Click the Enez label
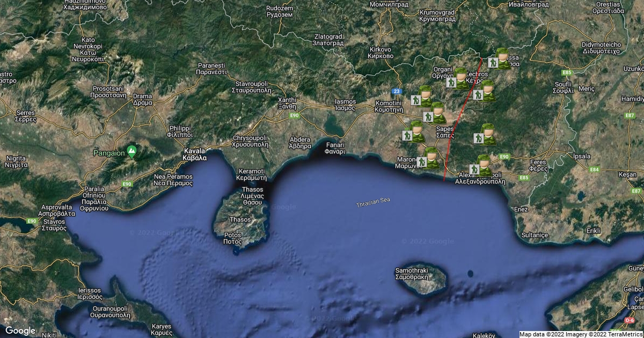The image size is (644, 338). (x=521, y=209)
